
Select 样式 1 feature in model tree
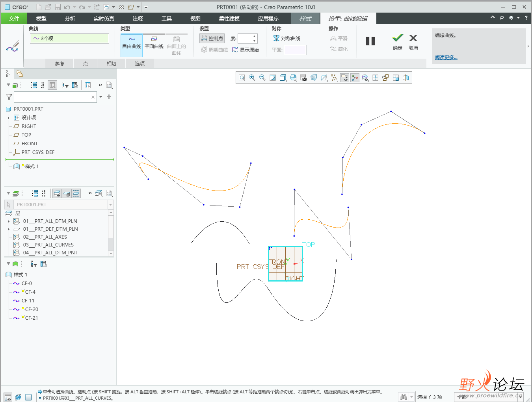pyautogui.click(x=32, y=167)
